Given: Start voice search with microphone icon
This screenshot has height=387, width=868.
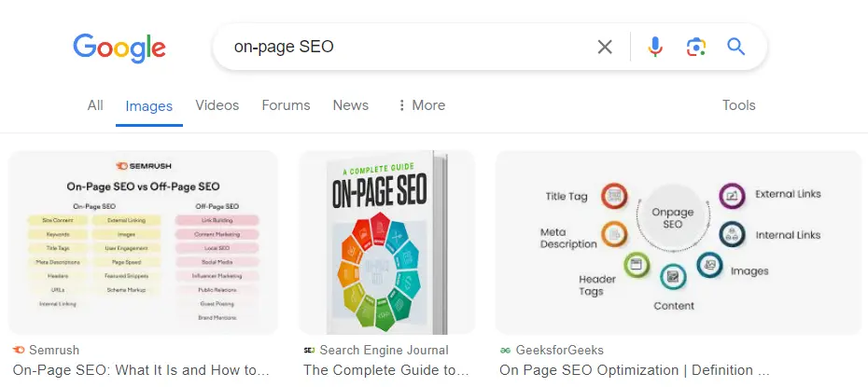Looking at the screenshot, I should coord(655,47).
